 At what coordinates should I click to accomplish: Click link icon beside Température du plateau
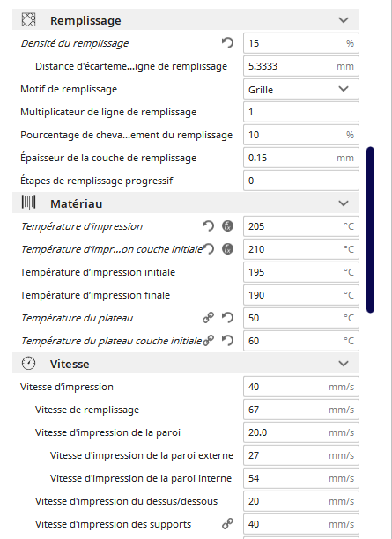tap(208, 318)
